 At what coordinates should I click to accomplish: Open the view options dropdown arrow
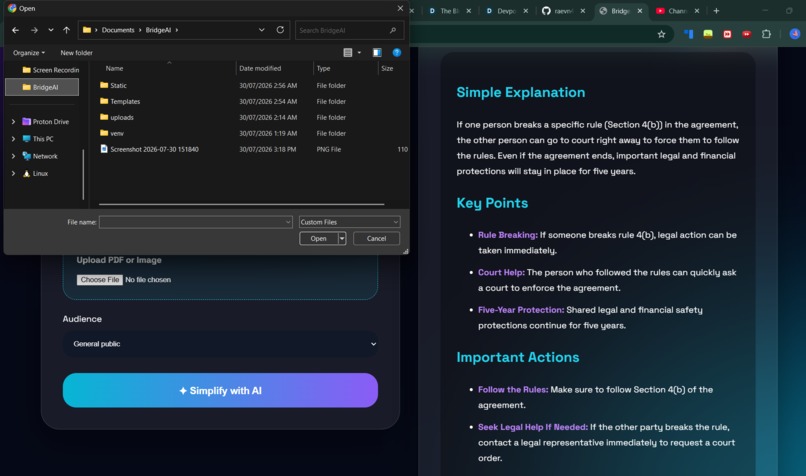[359, 52]
